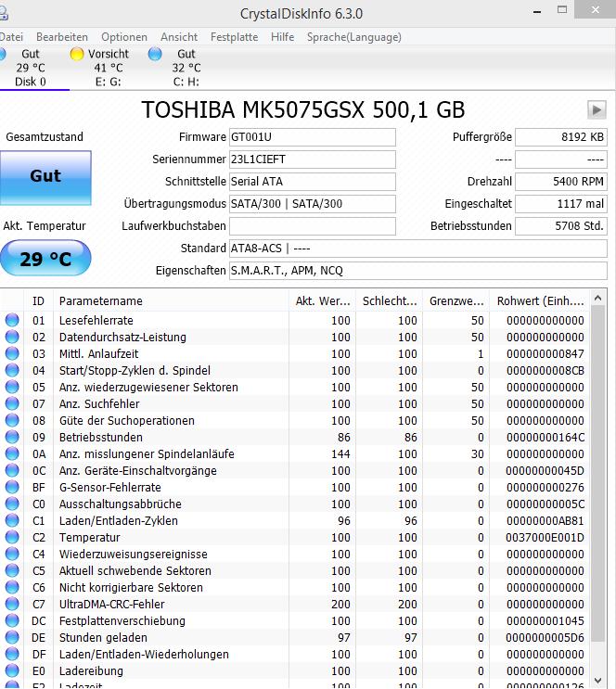This screenshot has height=689, width=616.
Task: Click status icon of Ladereibung row
Action: click(12, 670)
